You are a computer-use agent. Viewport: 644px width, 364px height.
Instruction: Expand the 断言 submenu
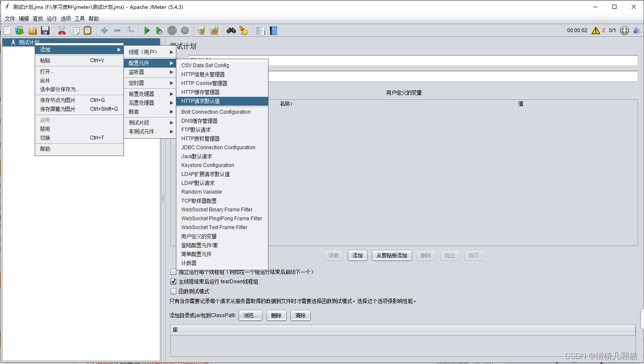151,112
